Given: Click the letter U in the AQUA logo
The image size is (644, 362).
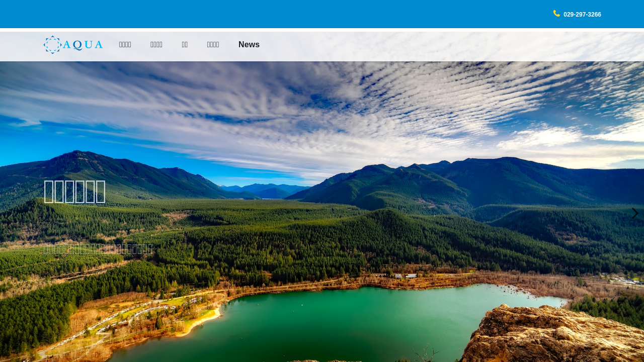Looking at the screenshot, I should click(x=88, y=45).
